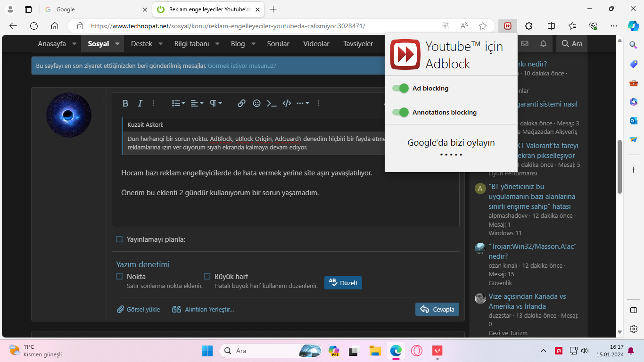Launch the Copilot sidebar icon
Image resolution: width=644 pixels, height=362 pixels.
coord(633,26)
